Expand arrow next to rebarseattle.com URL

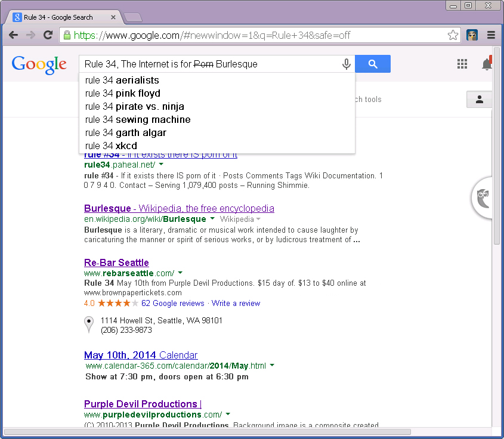pyautogui.click(x=180, y=273)
